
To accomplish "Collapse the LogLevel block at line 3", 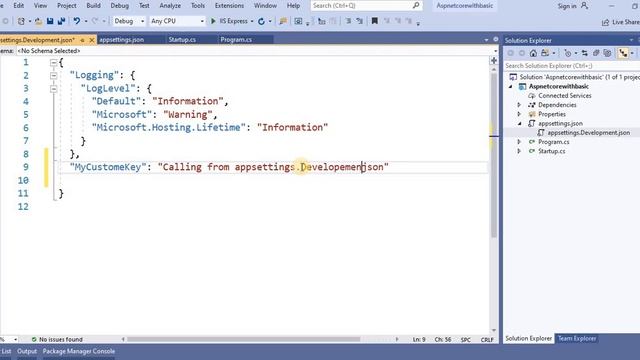I will [53, 89].
